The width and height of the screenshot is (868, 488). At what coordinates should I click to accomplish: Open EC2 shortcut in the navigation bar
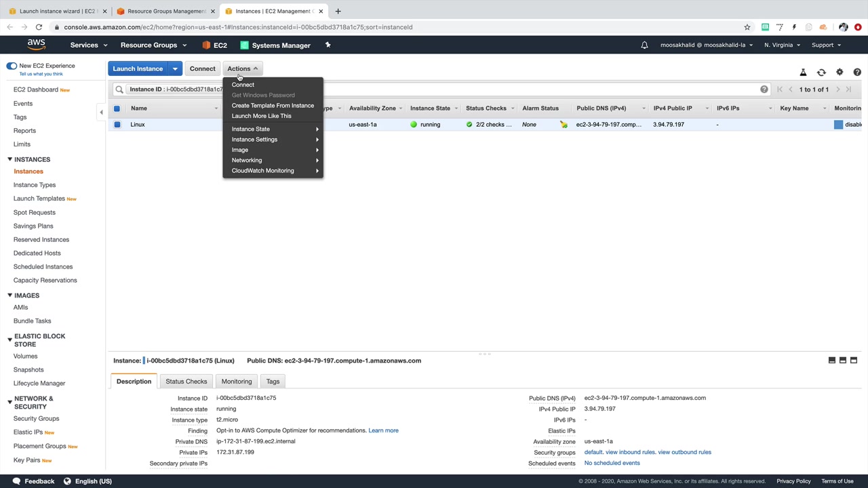click(214, 45)
